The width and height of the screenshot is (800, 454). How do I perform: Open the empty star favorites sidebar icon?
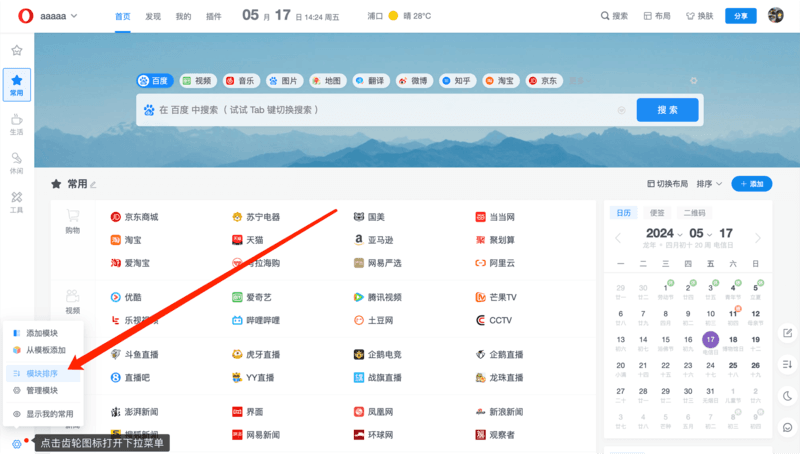pos(17,50)
